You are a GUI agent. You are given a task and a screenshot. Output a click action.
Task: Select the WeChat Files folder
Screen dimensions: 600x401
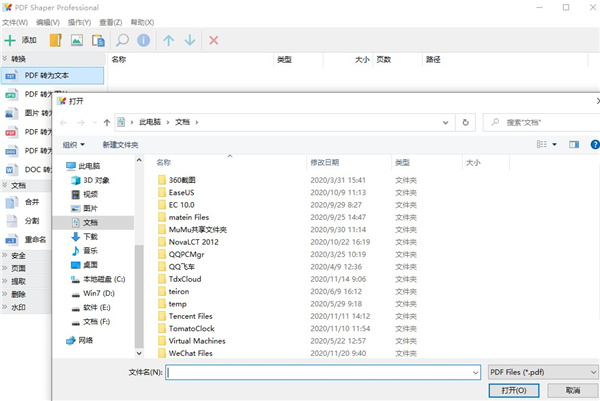(x=190, y=354)
